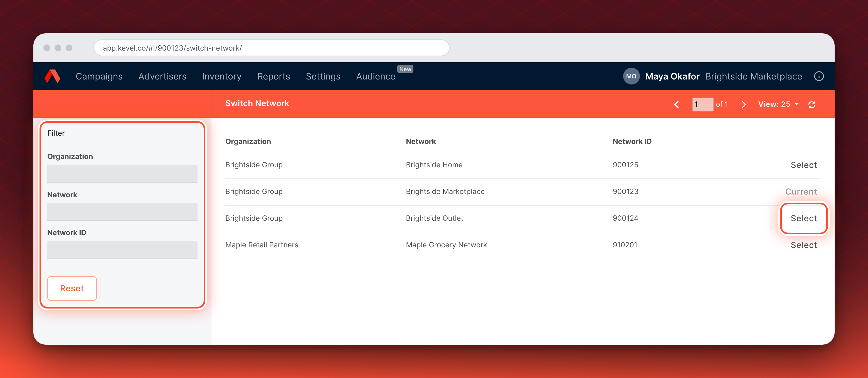This screenshot has height=378, width=868.
Task: Select the Brightside Home network
Action: (804, 165)
